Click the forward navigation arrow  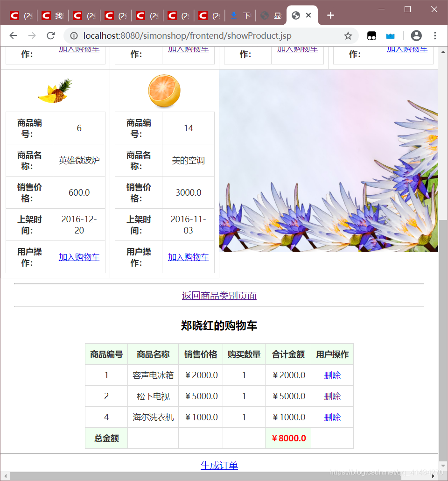32,35
